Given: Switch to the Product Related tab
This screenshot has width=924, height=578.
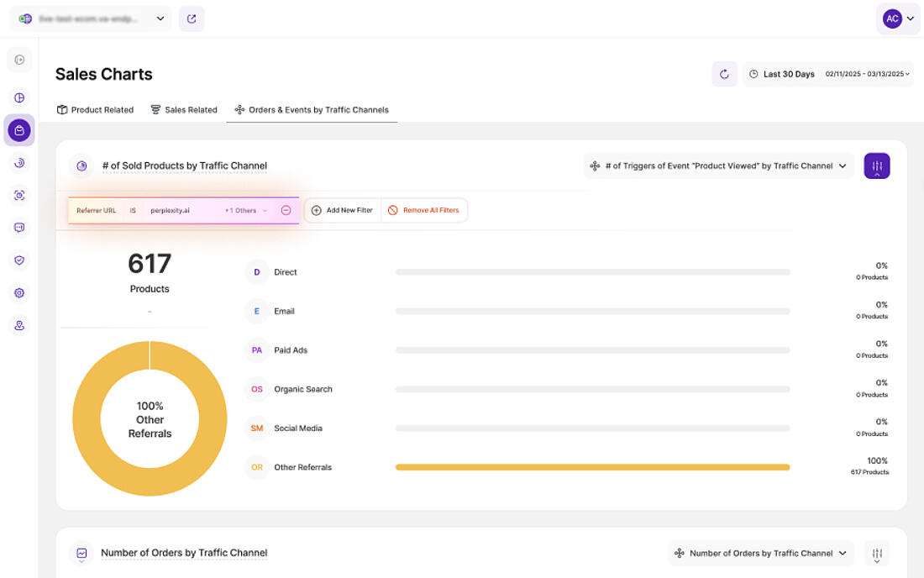Looking at the screenshot, I should click(x=96, y=110).
